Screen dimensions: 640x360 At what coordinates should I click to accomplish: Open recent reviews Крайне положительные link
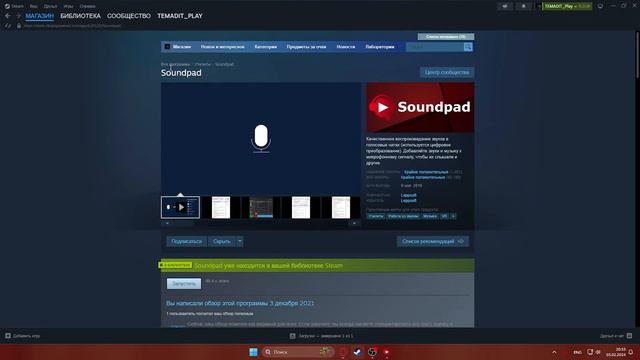[x=426, y=172]
